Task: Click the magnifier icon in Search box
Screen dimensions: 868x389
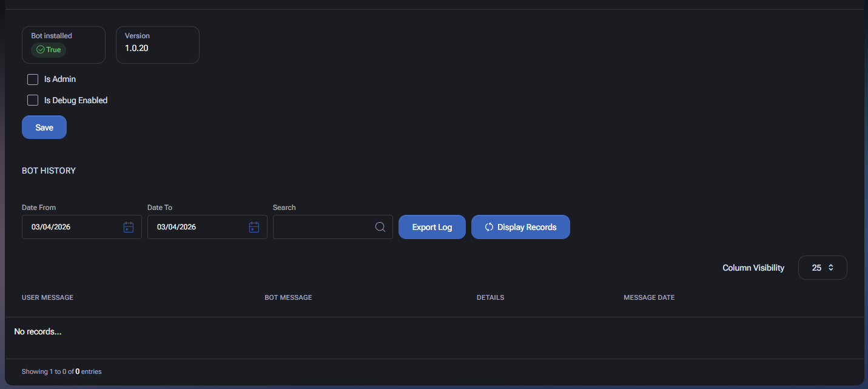Action: (380, 227)
